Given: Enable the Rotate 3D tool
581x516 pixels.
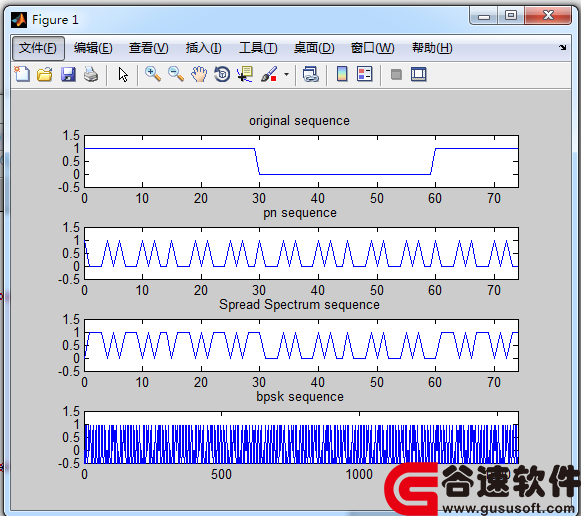Looking at the screenshot, I should point(222,74).
